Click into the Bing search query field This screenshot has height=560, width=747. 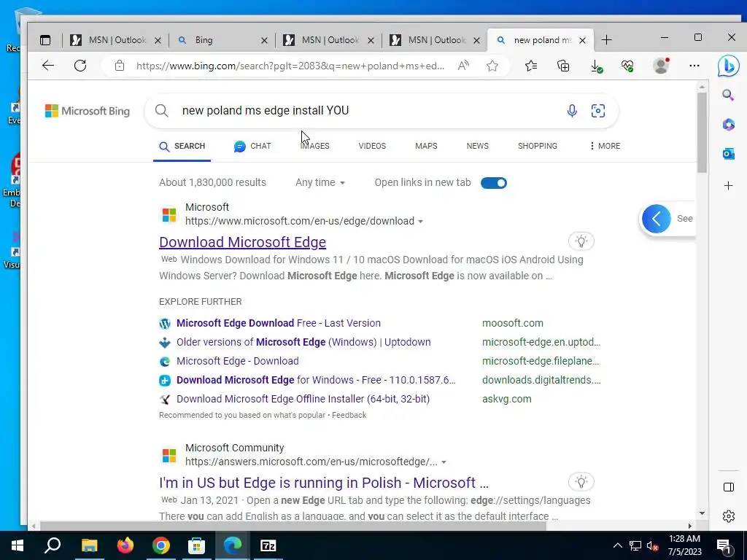367,111
